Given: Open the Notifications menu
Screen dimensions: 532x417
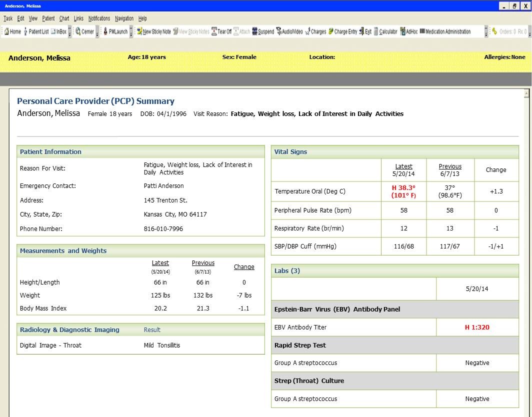Looking at the screenshot, I should (99, 18).
